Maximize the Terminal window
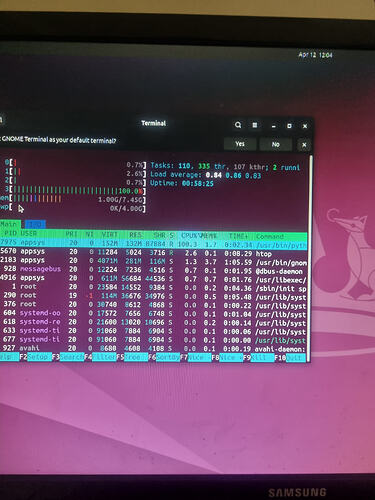 tap(289, 126)
